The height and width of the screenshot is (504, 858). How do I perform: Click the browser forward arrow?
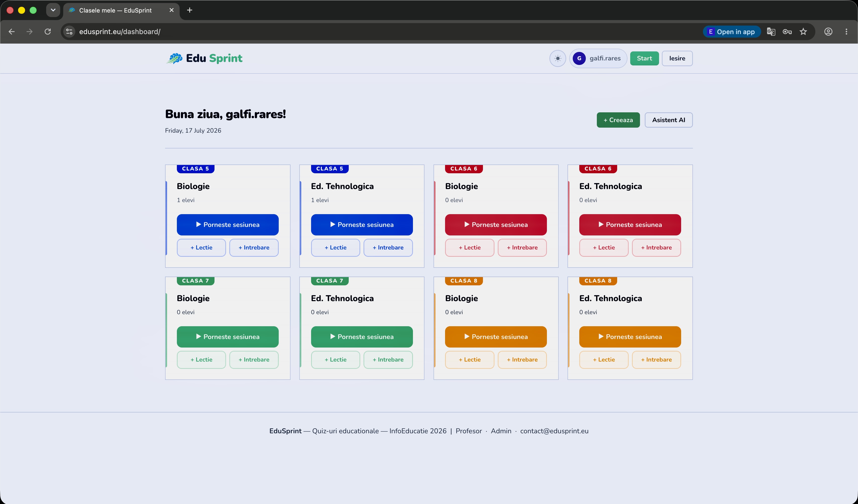(x=30, y=32)
